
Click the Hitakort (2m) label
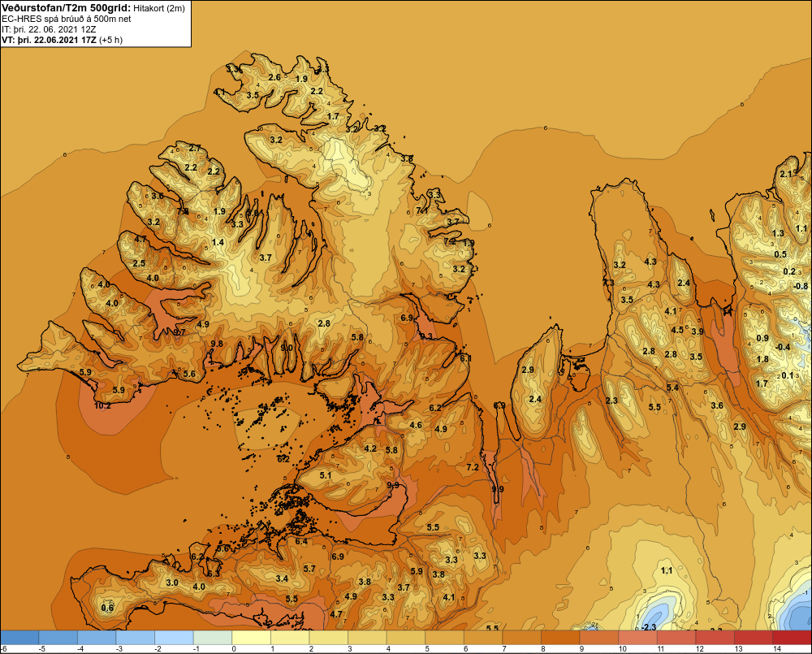pyautogui.click(x=158, y=8)
